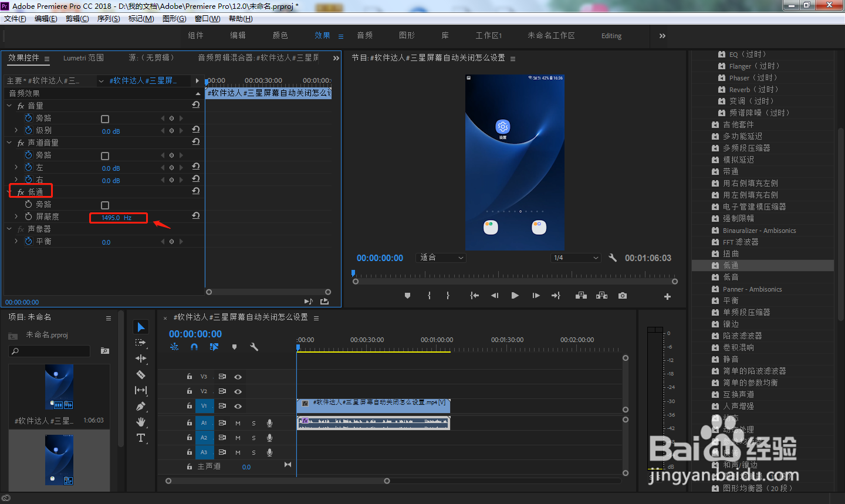Select the Razor tool
Screen dimensions: 845x504
click(x=141, y=374)
